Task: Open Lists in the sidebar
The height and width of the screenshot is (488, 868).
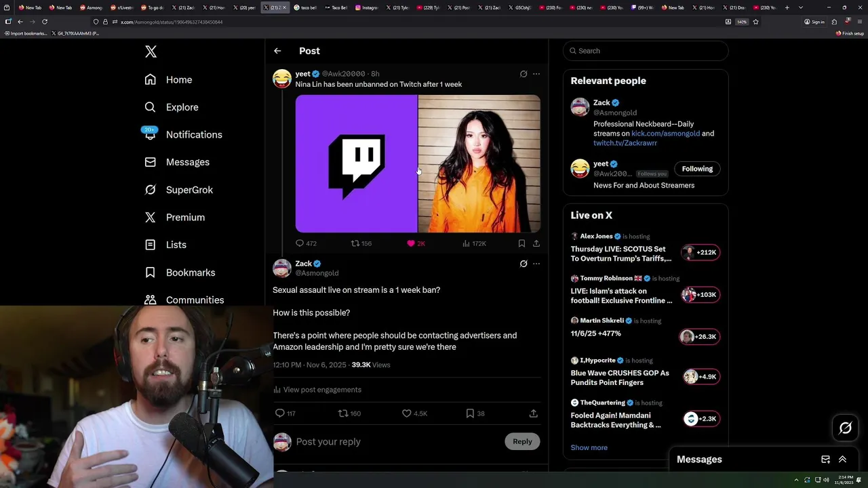Action: (x=165, y=245)
